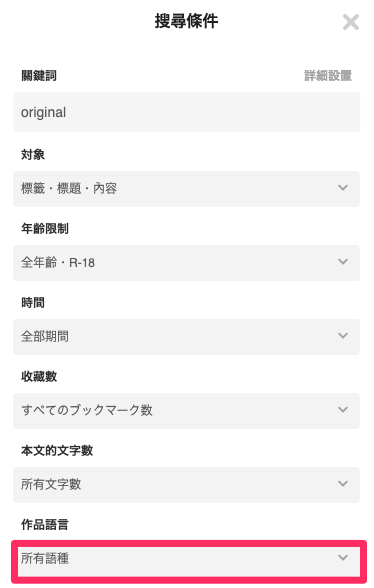374x588 pixels.
Task: Open the highlighted 所有語種 language dropdown
Action: [189, 561]
